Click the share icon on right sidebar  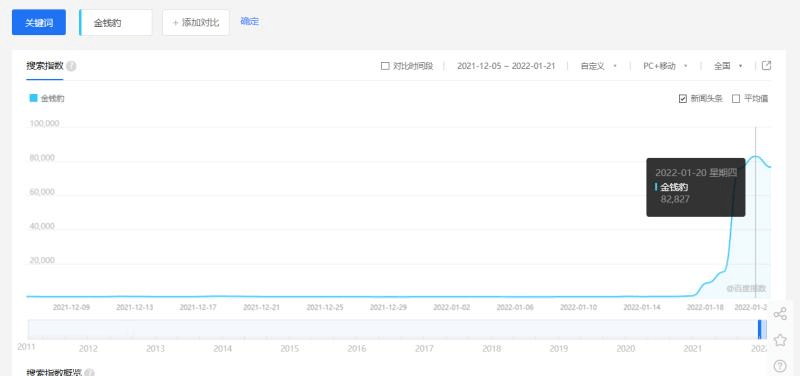click(780, 314)
